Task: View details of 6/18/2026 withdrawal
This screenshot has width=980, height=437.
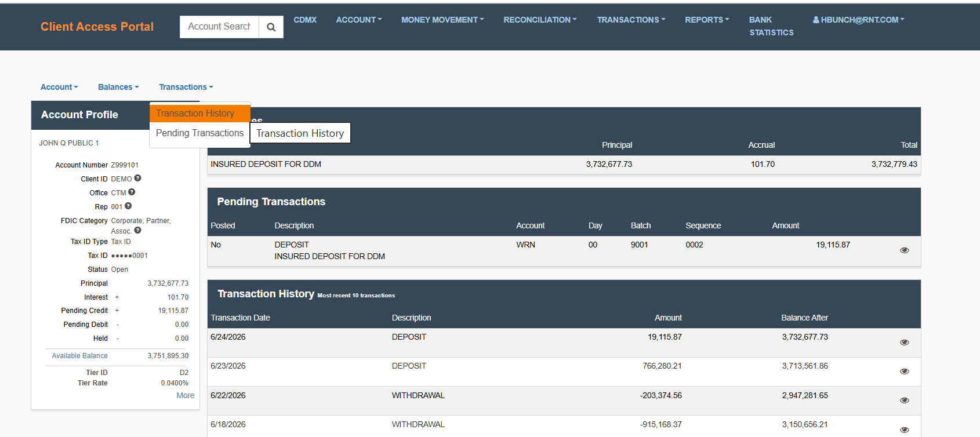Action: coord(904,430)
